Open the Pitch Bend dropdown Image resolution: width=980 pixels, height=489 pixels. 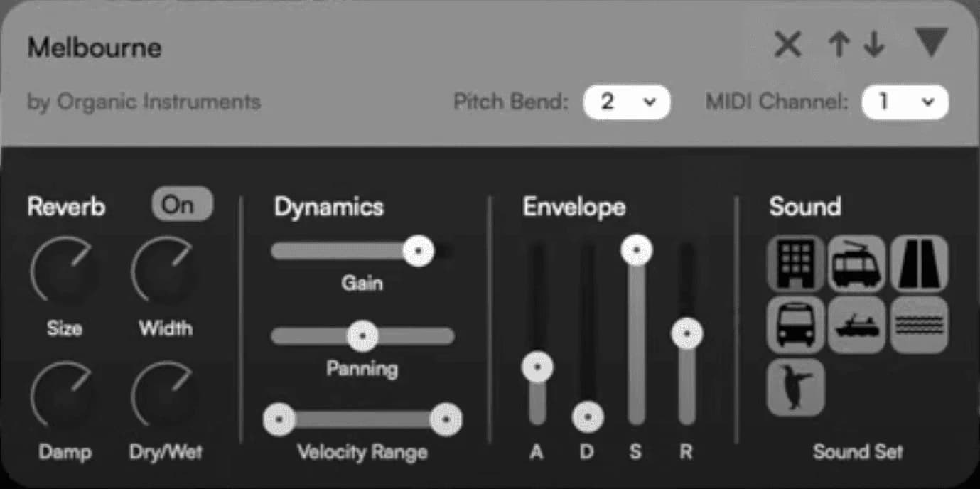(x=626, y=102)
